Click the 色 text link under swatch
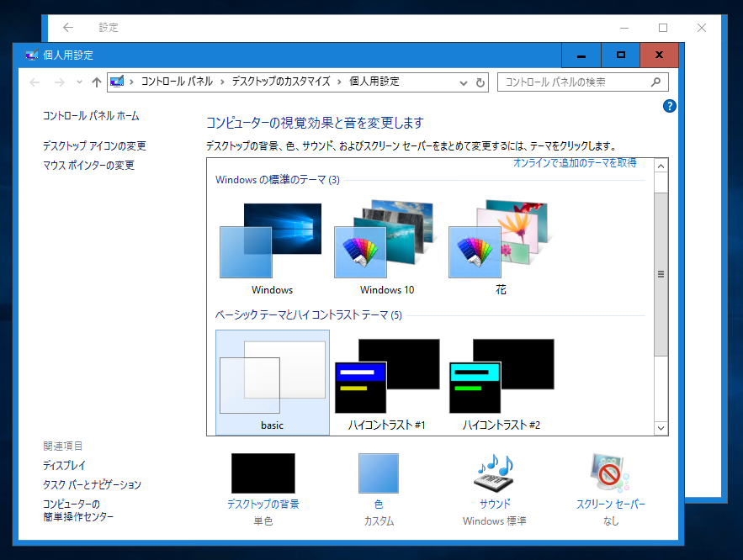 tap(379, 505)
